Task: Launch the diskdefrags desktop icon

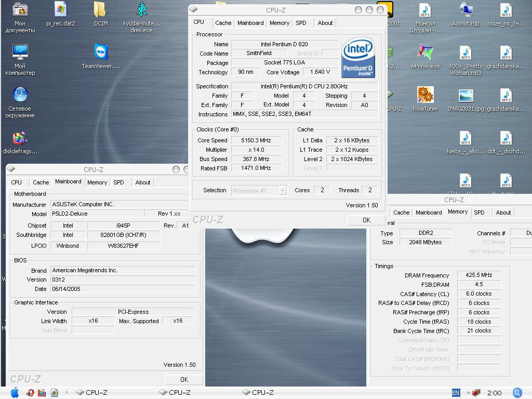Action: coord(20,142)
